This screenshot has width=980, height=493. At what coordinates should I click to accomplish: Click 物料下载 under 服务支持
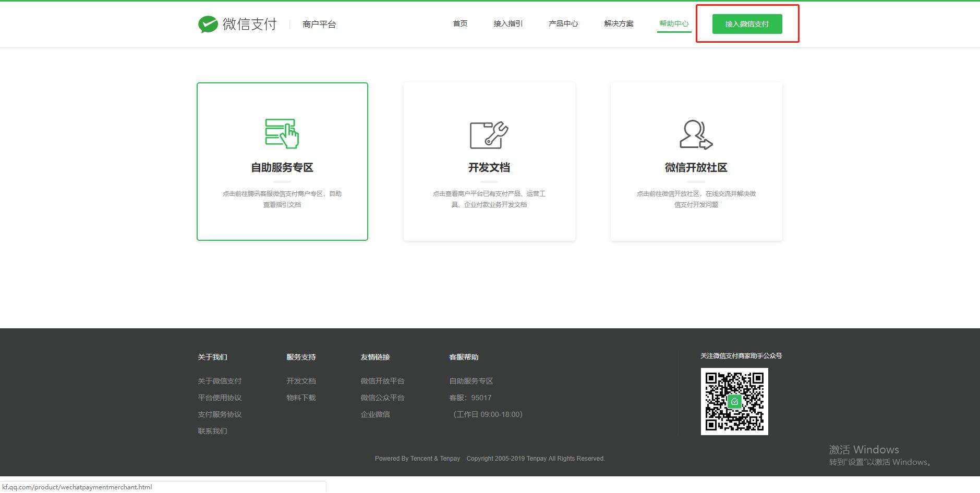(300, 398)
